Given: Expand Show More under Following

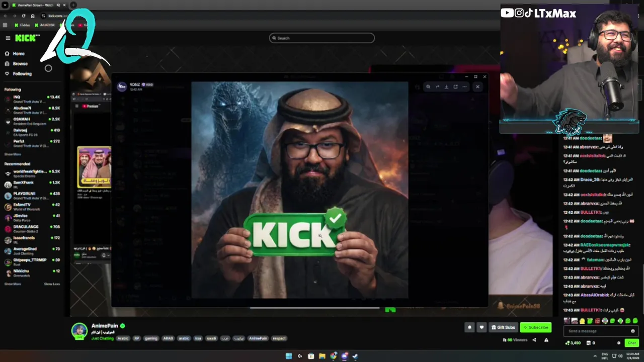Looking at the screenshot, I should point(13,154).
